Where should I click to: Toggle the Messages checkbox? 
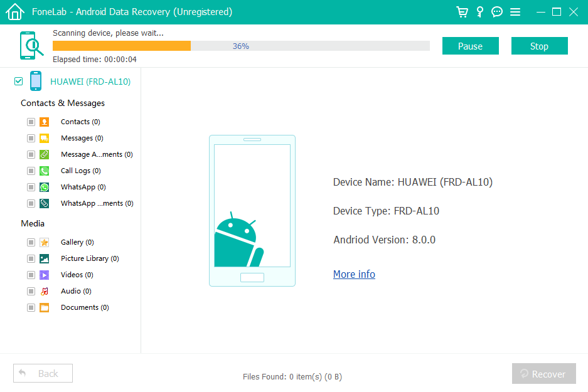pos(31,138)
